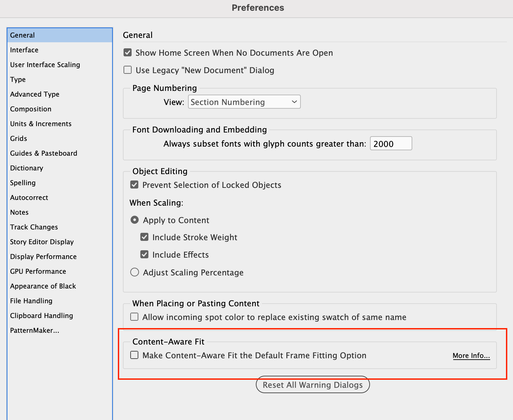This screenshot has width=513, height=420.
Task: Toggle Show Home Screen When No Documents Are Open
Action: (128, 53)
